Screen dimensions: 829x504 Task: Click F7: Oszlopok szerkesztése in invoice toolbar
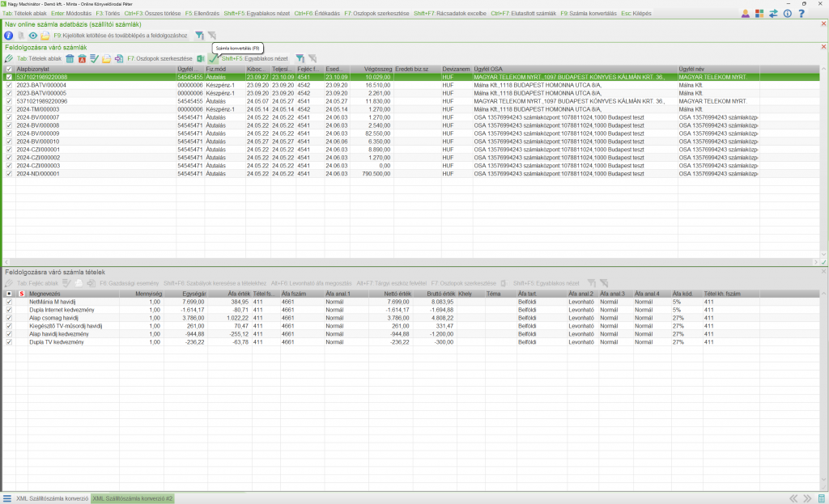[x=159, y=59]
